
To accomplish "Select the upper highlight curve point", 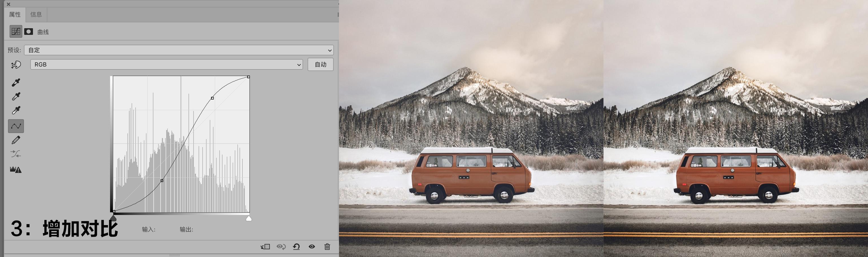I will tap(212, 98).
